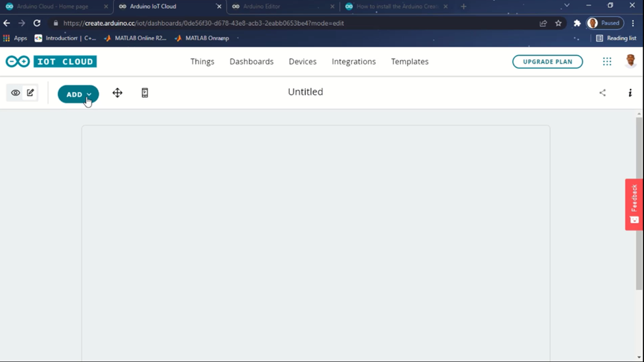Screen dimensions: 644x362
Task: Open the red Feedback side tab
Action: (634, 204)
